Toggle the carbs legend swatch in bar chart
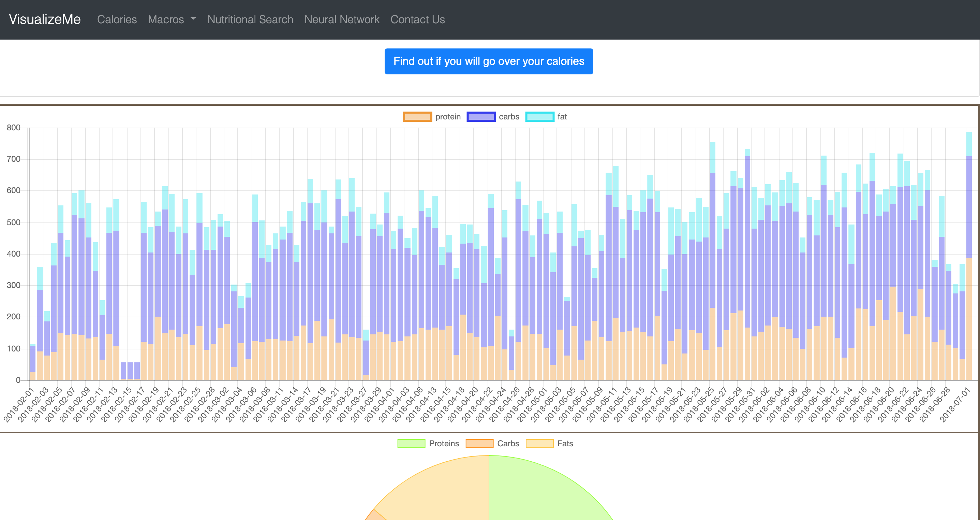Image resolution: width=980 pixels, height=520 pixels. coord(481,116)
